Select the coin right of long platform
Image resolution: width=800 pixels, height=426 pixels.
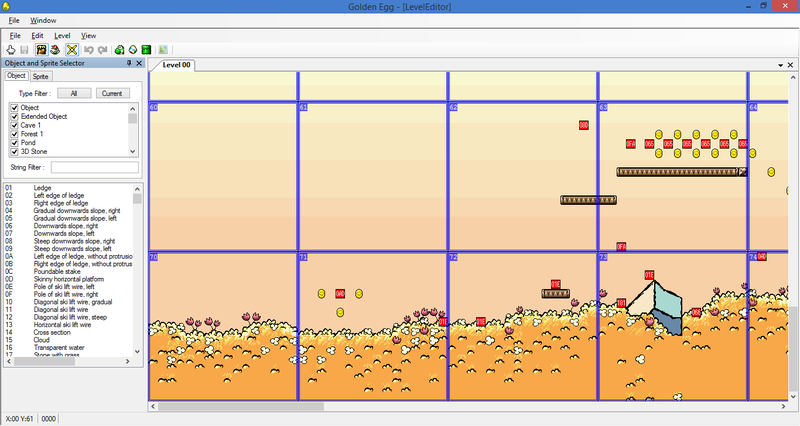(x=771, y=172)
